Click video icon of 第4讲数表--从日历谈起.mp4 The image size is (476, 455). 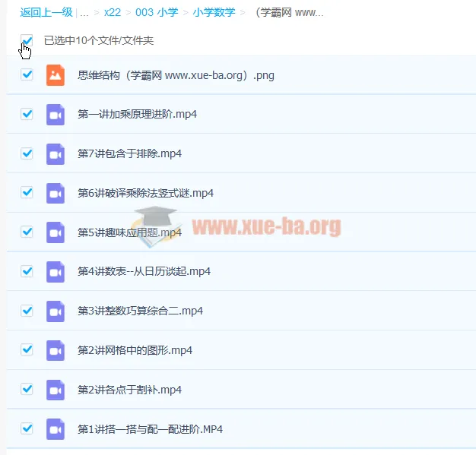pyautogui.click(x=55, y=271)
